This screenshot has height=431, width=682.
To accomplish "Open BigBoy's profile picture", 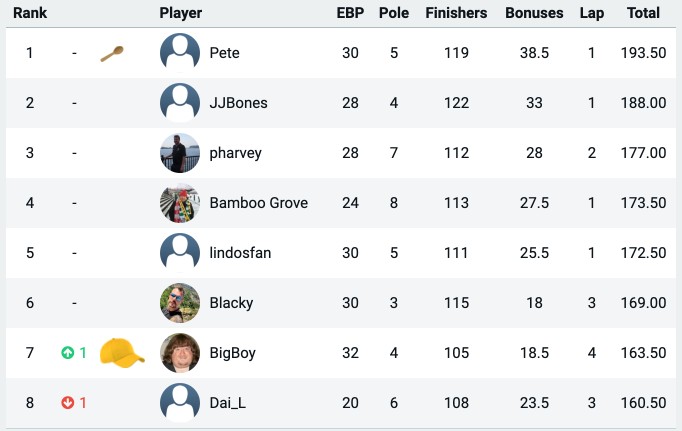I will 180,353.
